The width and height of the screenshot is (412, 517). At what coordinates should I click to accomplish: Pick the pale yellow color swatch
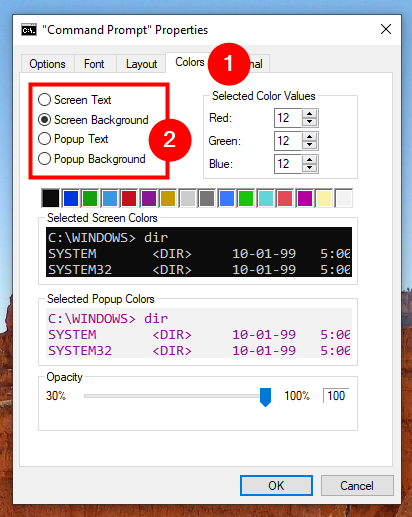click(x=324, y=198)
